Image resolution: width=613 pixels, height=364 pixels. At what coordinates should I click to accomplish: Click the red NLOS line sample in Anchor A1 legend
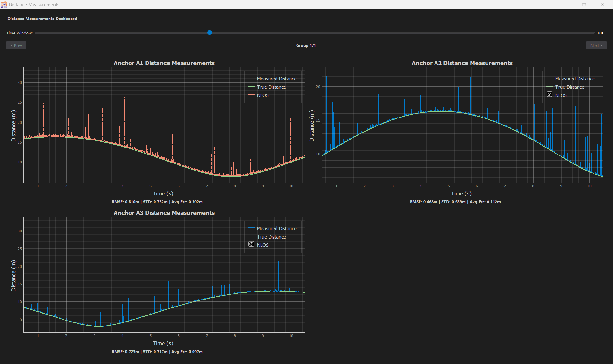pyautogui.click(x=251, y=95)
